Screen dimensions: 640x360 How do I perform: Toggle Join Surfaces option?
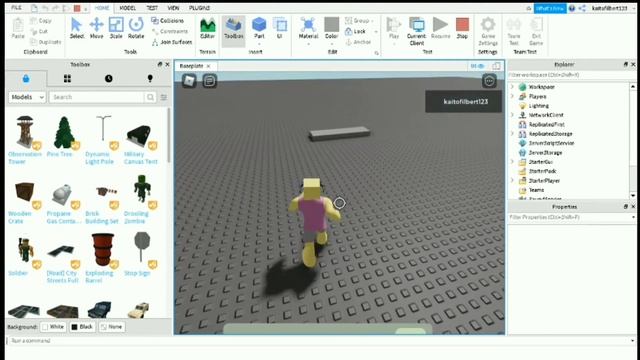171,42
